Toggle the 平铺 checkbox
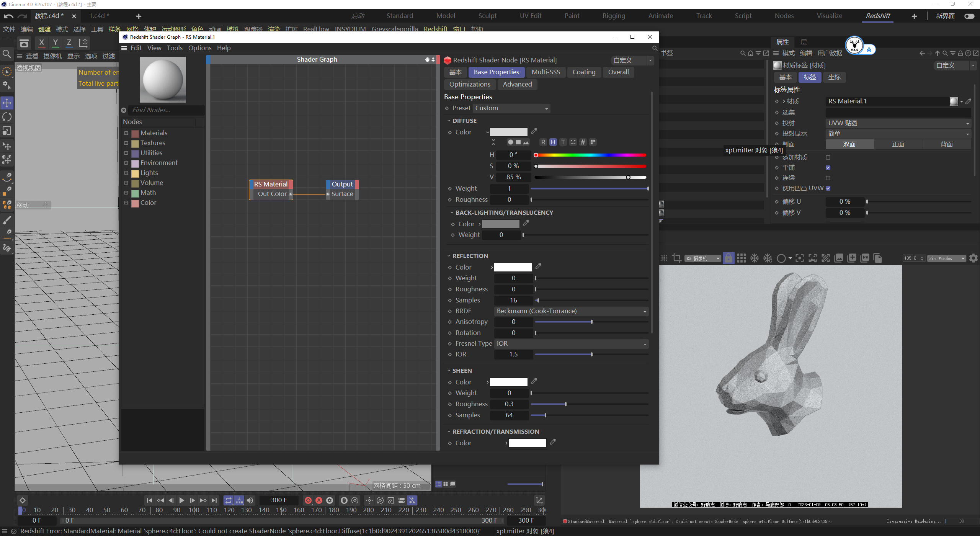 (828, 168)
